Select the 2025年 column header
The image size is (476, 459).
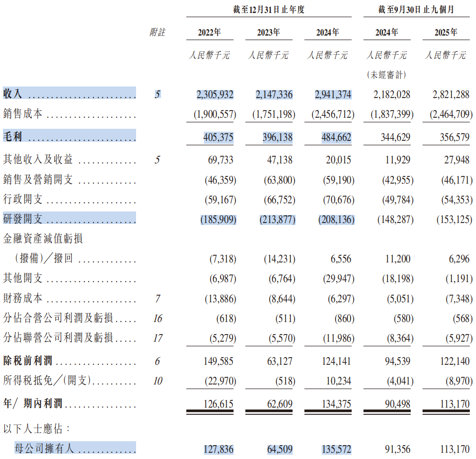[x=446, y=32]
